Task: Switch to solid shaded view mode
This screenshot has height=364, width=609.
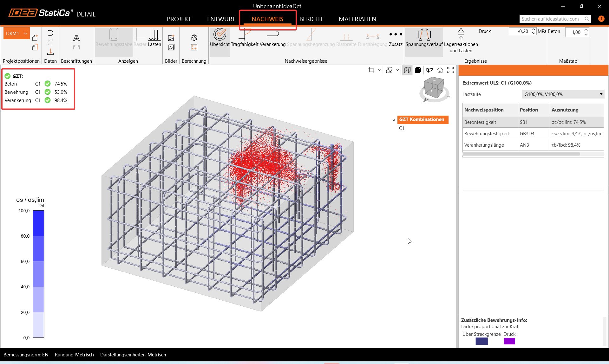Action: click(418, 70)
